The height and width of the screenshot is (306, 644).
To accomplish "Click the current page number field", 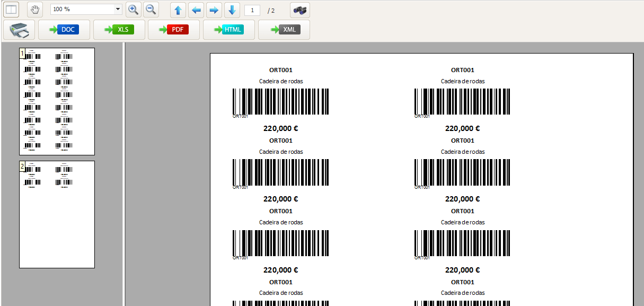I will click(252, 10).
